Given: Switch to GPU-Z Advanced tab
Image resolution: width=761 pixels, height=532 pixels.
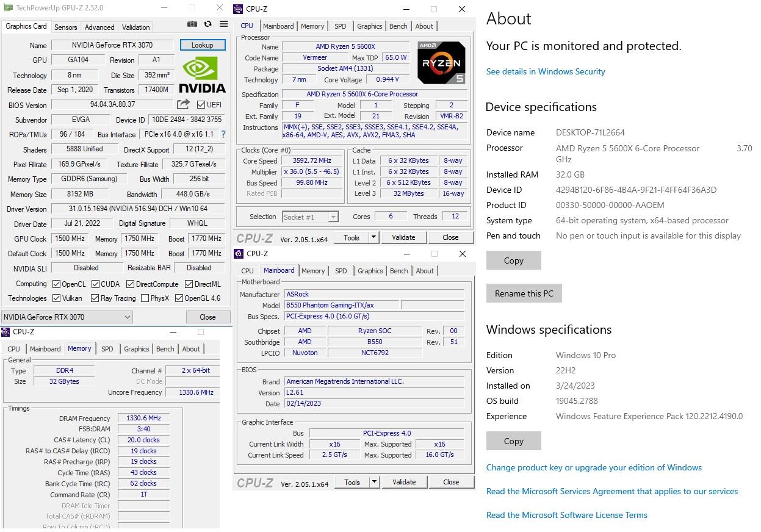Looking at the screenshot, I should (99, 27).
